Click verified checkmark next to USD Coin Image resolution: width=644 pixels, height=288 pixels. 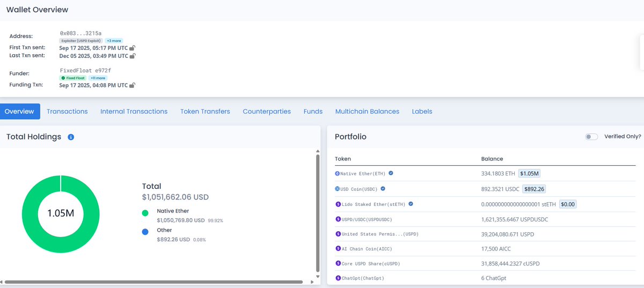pos(383,189)
